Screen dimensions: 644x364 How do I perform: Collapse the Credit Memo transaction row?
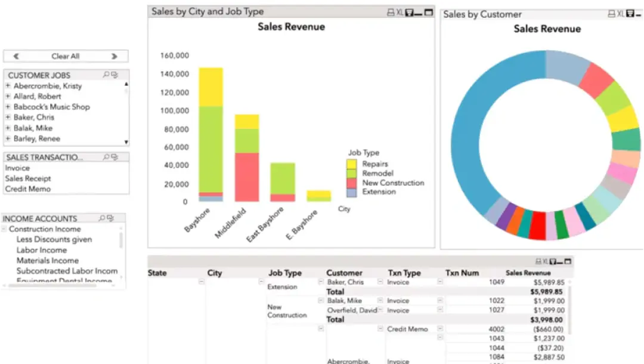tap(440, 329)
